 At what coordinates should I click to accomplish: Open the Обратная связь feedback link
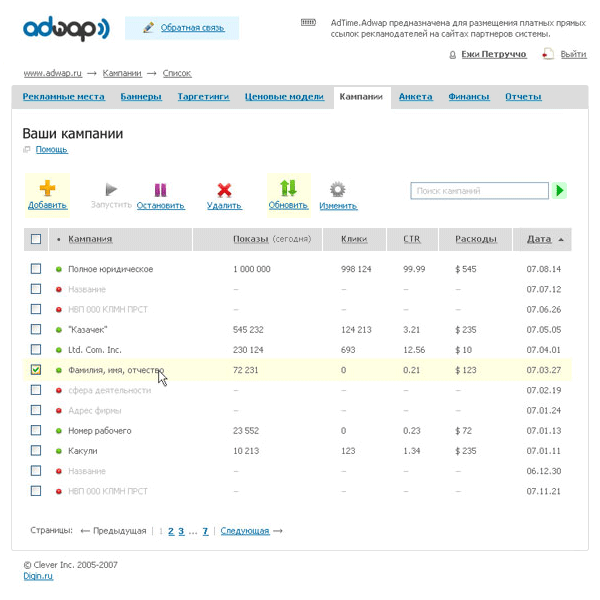[x=190, y=28]
